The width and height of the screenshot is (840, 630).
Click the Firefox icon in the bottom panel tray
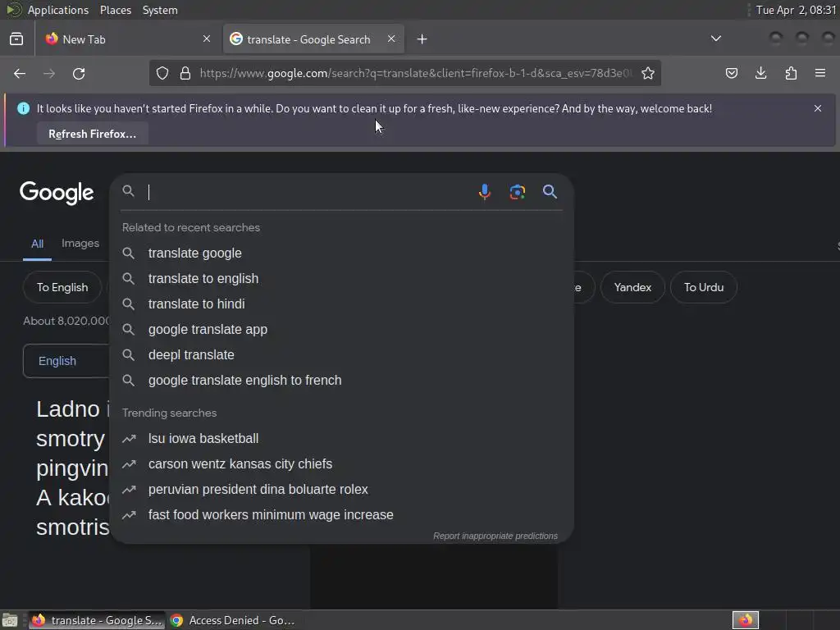coord(745,620)
